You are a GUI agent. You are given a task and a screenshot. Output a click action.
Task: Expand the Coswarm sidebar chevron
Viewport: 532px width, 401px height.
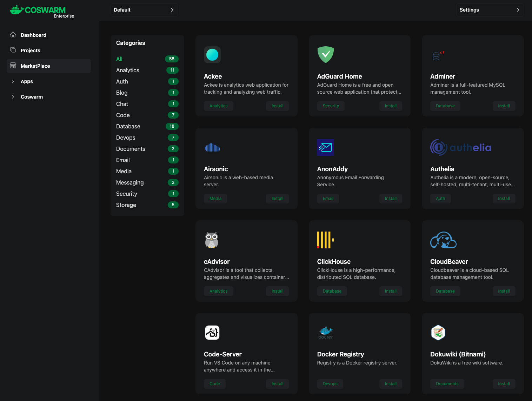click(13, 97)
